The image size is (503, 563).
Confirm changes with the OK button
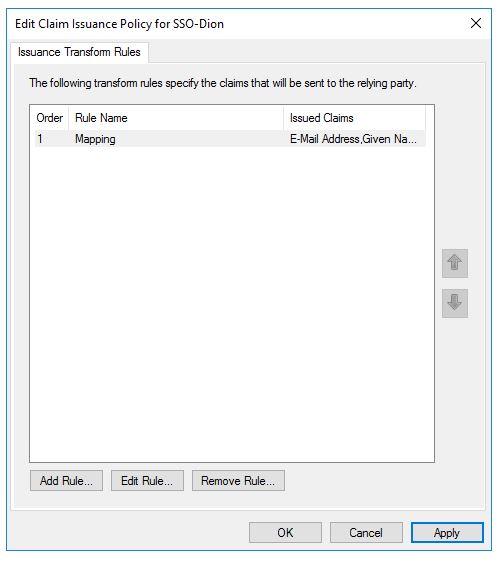click(285, 532)
